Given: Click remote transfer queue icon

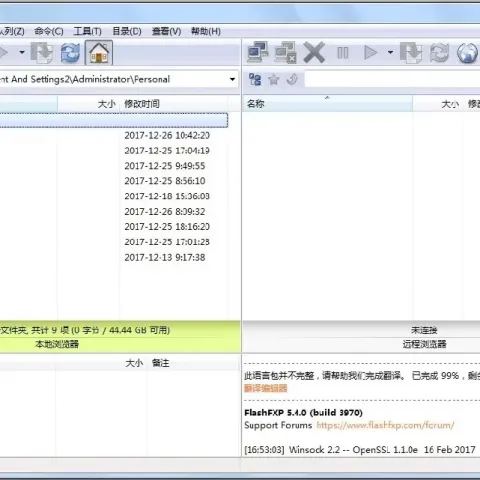Looking at the screenshot, I should click(411, 52).
